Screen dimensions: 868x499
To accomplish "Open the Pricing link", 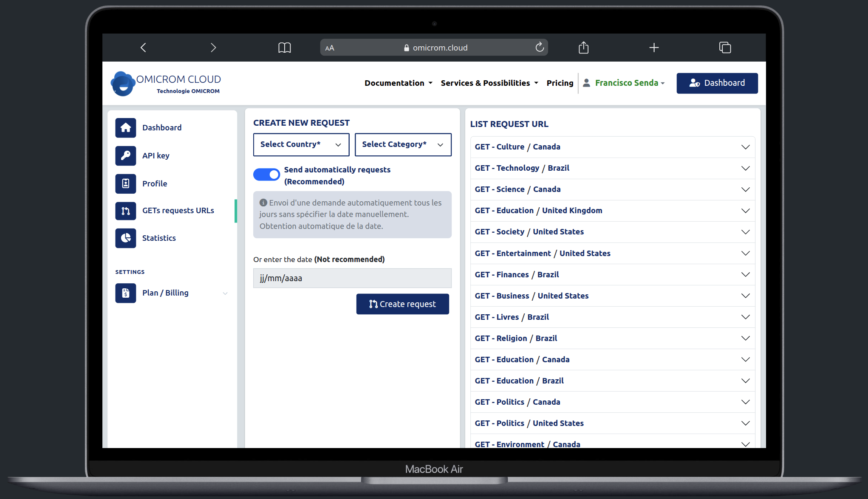I will tap(560, 83).
